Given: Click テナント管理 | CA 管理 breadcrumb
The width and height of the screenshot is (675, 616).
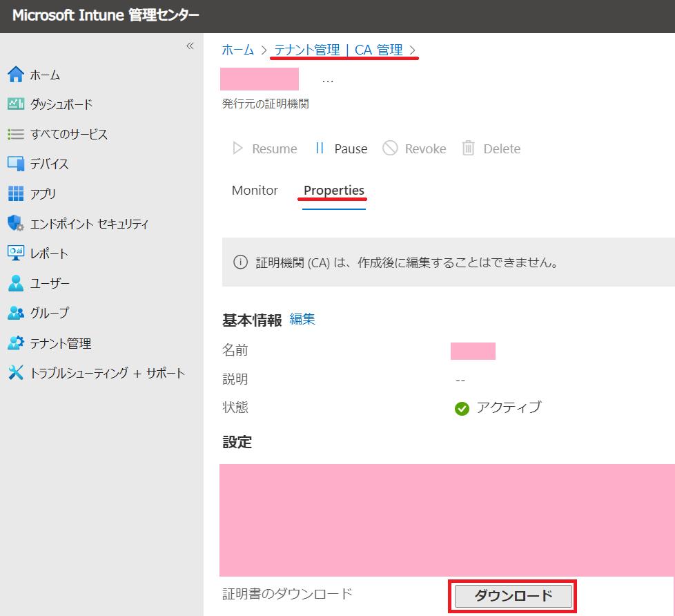Looking at the screenshot, I should click(x=338, y=50).
